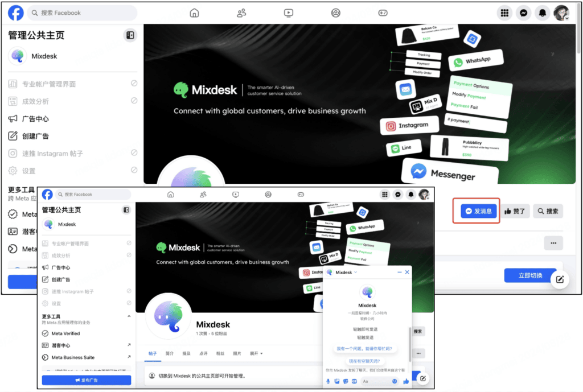
Task: Click chat popup vertical scrollbar
Action: coord(410,344)
